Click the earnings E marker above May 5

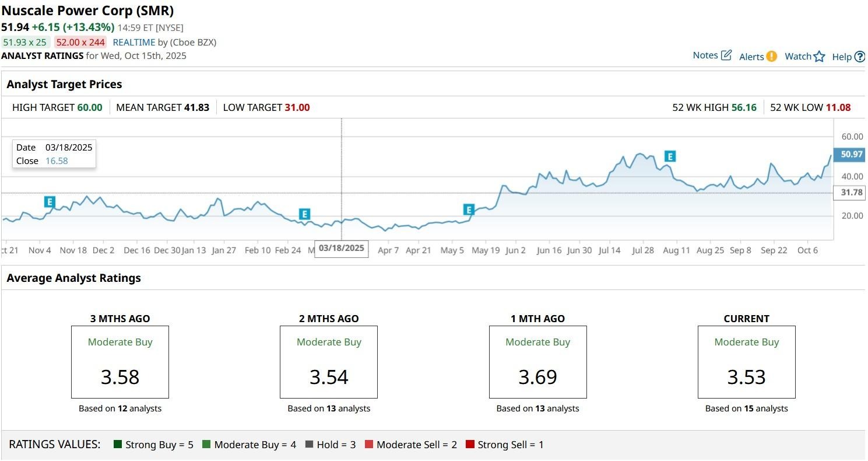click(x=469, y=210)
